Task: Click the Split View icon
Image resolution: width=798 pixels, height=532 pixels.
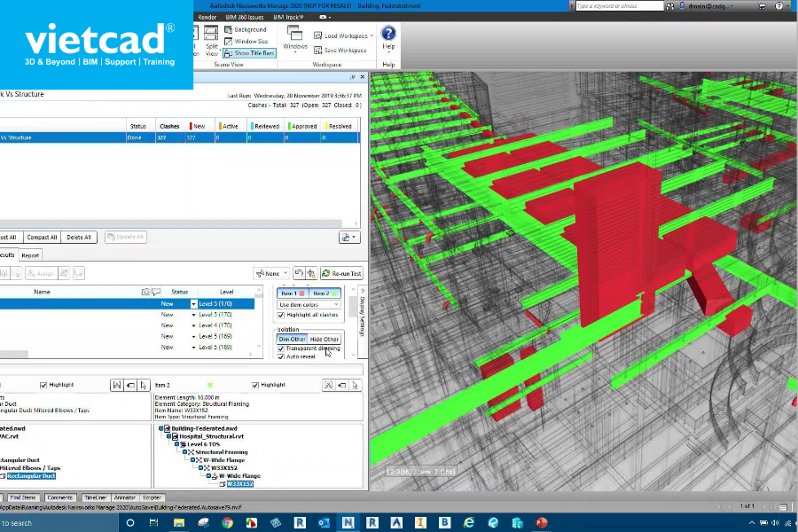Action: [x=211, y=34]
